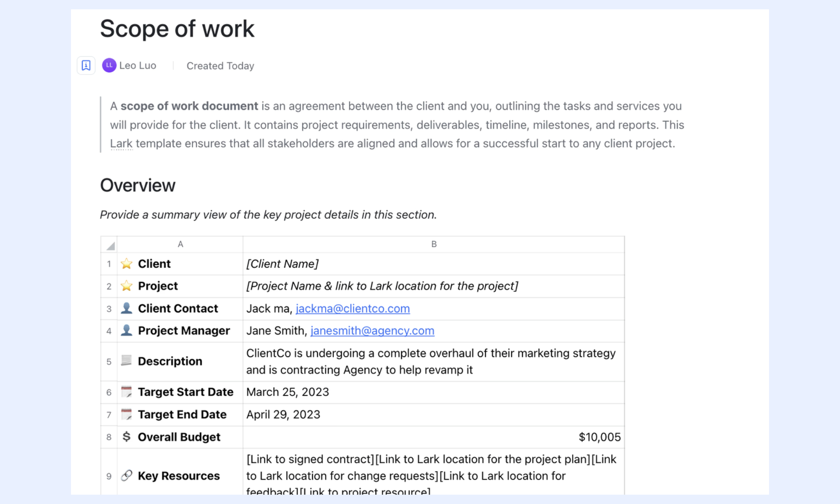The height and width of the screenshot is (504, 840).
Task: Select the person icon next to Project Manager
Action: [x=126, y=331]
